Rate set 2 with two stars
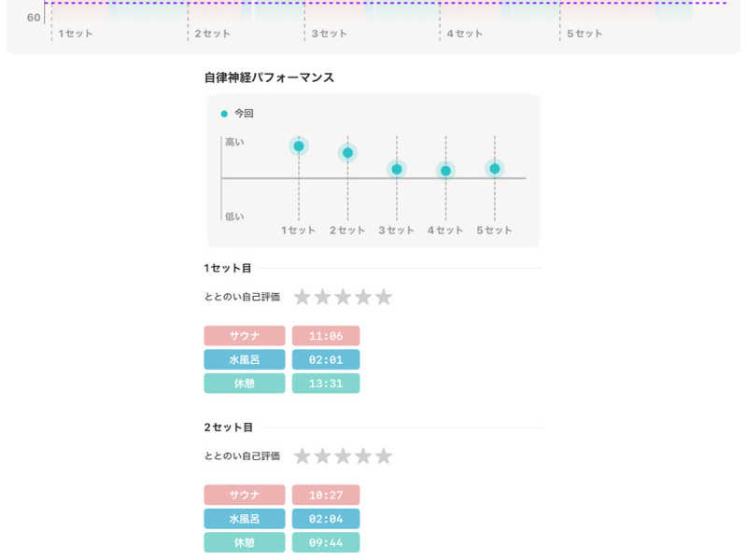Image resolution: width=747 pixels, height=560 pixels. tap(323, 456)
